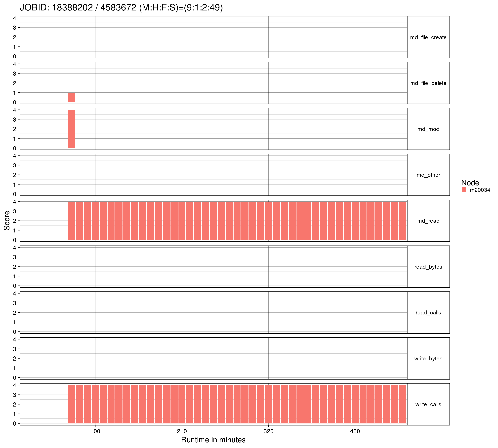Click the md_file_delete facet label
The image size is (498, 448).
(x=428, y=83)
